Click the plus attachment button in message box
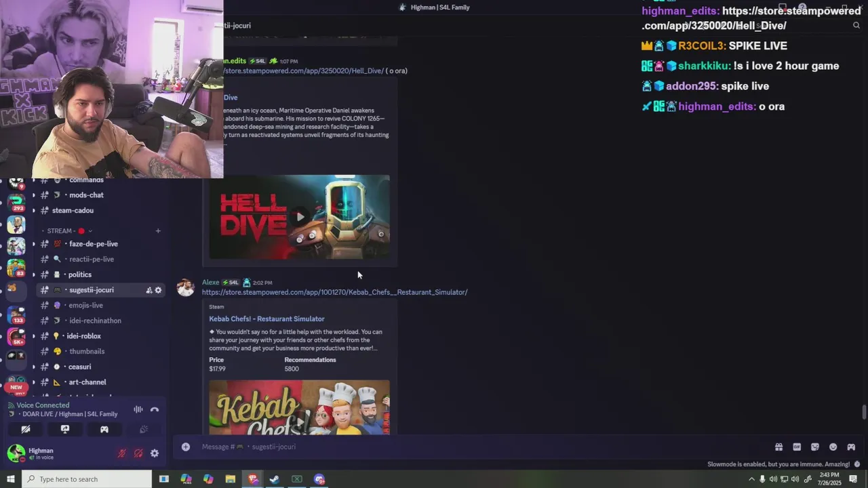868x488 pixels. 186,447
